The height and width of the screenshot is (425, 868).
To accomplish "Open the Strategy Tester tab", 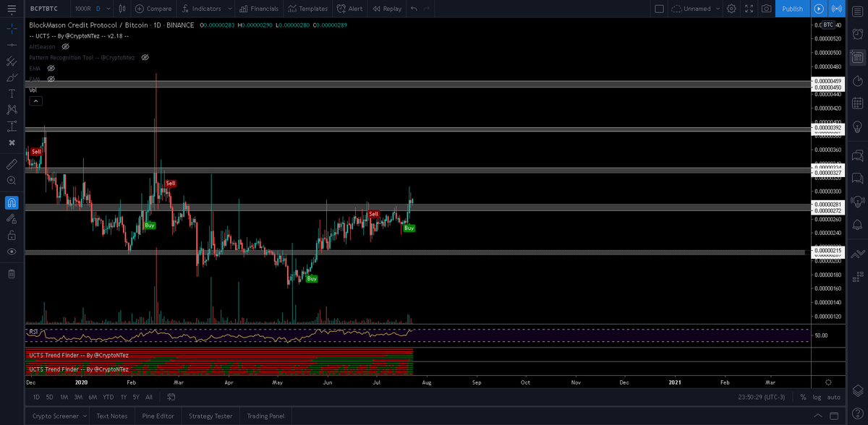I will [x=210, y=416].
